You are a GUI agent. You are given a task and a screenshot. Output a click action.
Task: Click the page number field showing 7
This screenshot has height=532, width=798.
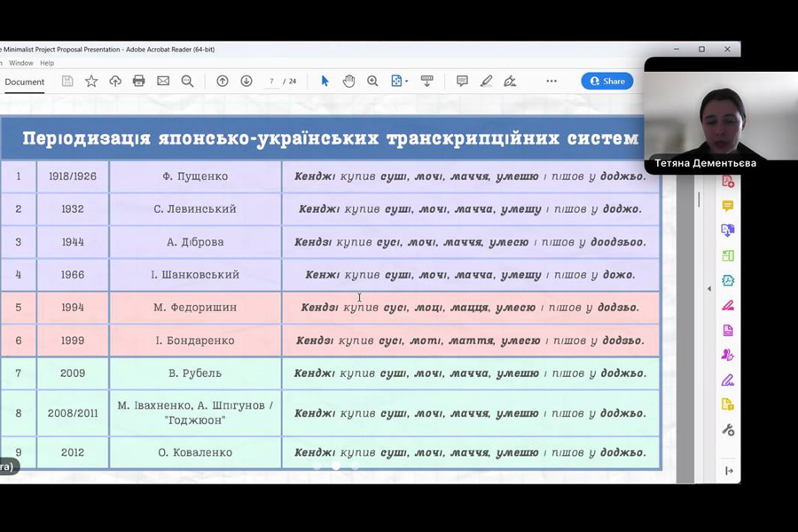pos(272,81)
